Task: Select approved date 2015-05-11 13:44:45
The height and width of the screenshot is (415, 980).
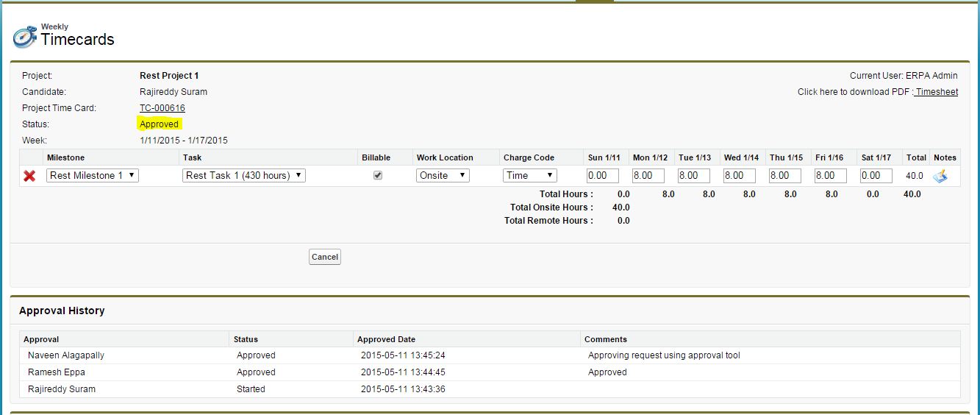Action: point(403,372)
